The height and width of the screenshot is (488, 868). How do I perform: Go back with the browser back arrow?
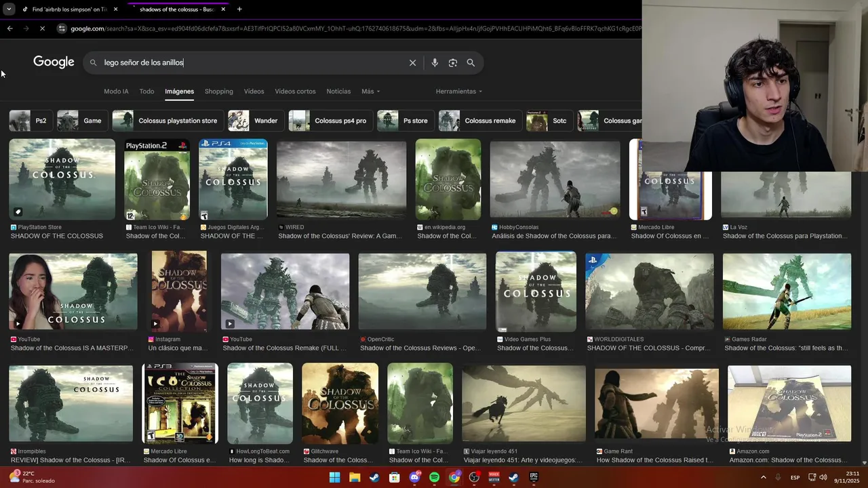pyautogui.click(x=9, y=28)
